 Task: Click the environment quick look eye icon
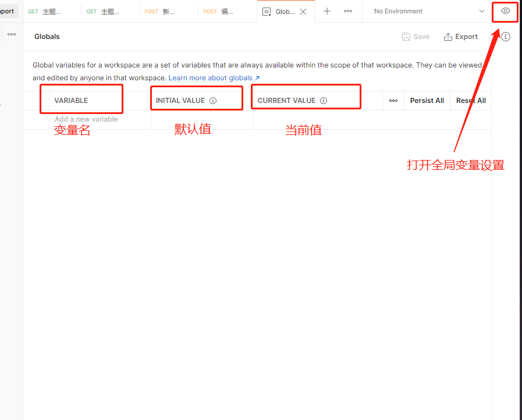505,11
